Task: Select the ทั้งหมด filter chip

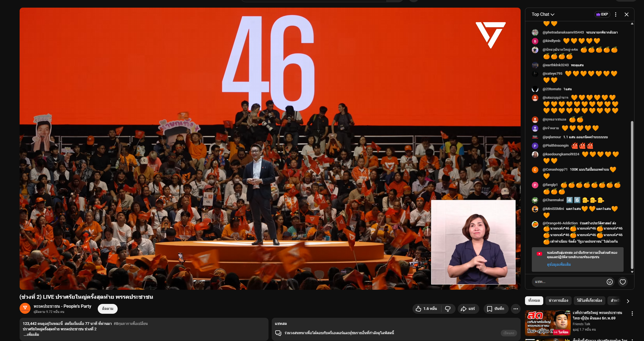Action: pos(534,300)
